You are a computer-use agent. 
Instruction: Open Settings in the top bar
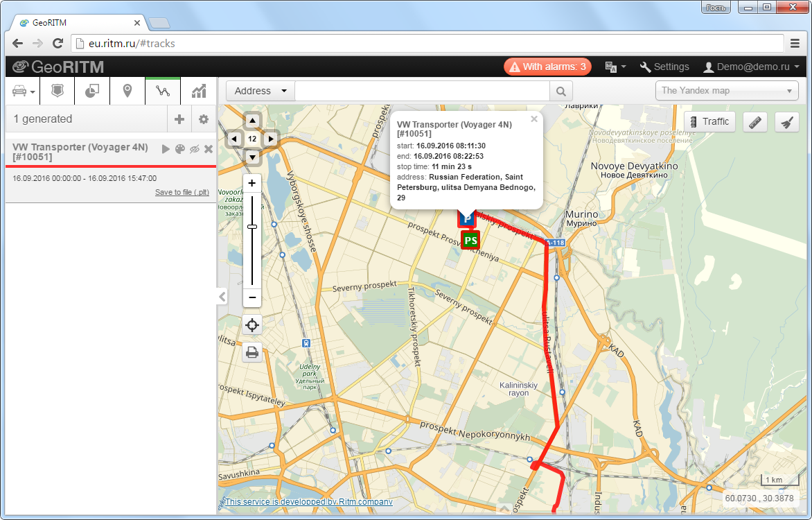[x=665, y=67]
